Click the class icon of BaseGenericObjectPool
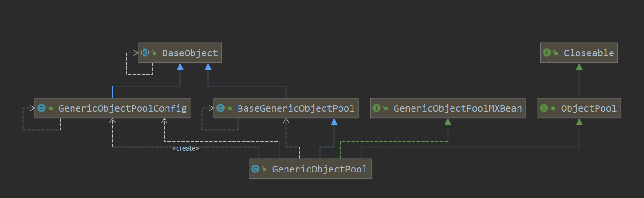Screen dimensions: 644x198 pos(220,108)
